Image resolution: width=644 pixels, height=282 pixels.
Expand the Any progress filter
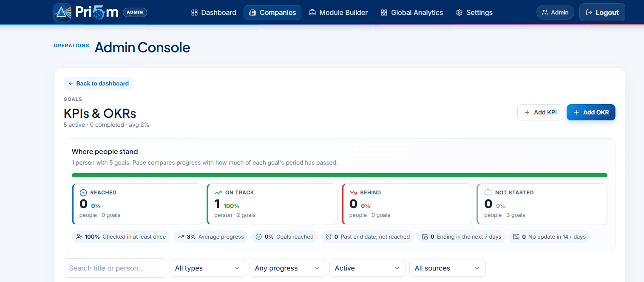coord(288,268)
